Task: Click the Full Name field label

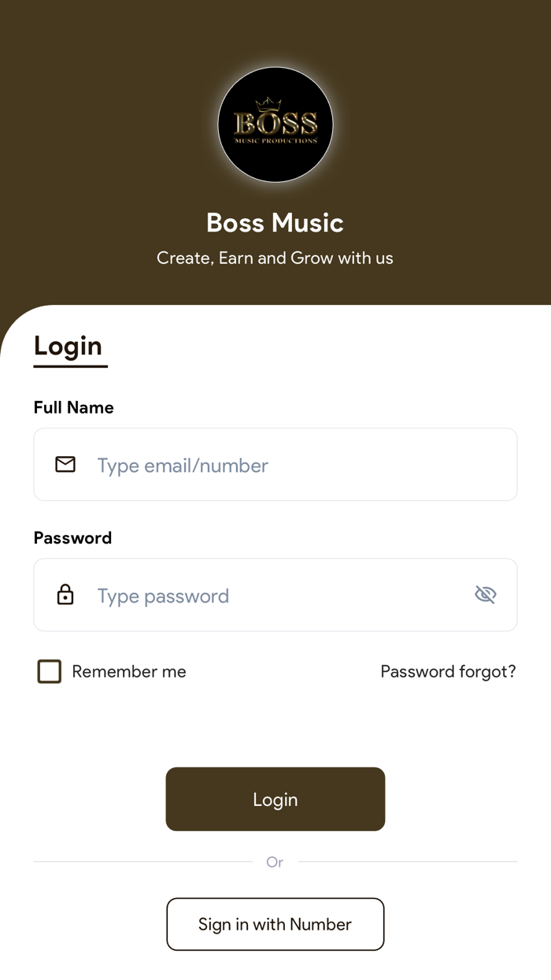Action: pyautogui.click(x=73, y=407)
